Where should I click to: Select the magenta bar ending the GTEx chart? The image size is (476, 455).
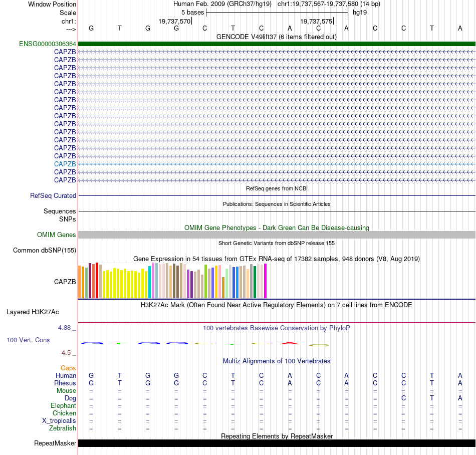266,281
